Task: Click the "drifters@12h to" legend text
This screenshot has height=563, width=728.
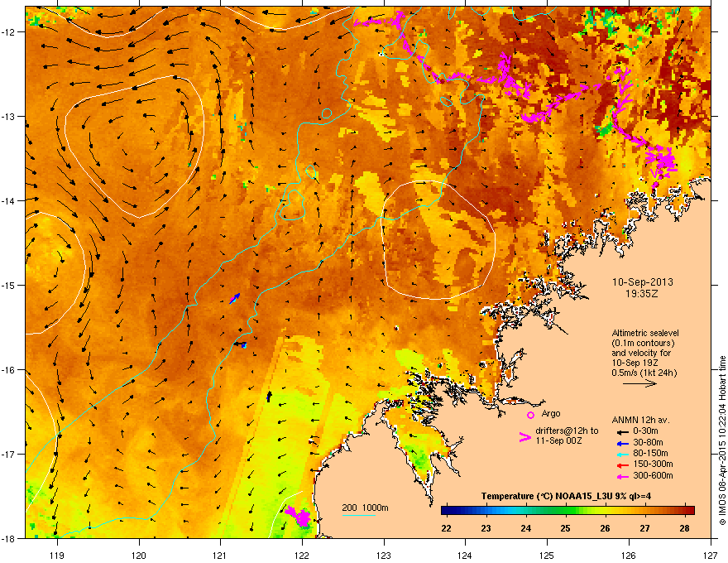Action: click(567, 431)
